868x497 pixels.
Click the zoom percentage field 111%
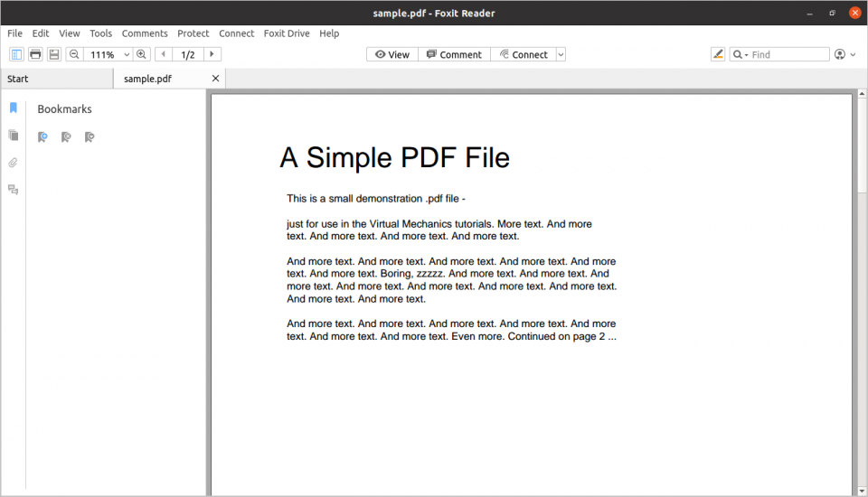[102, 54]
